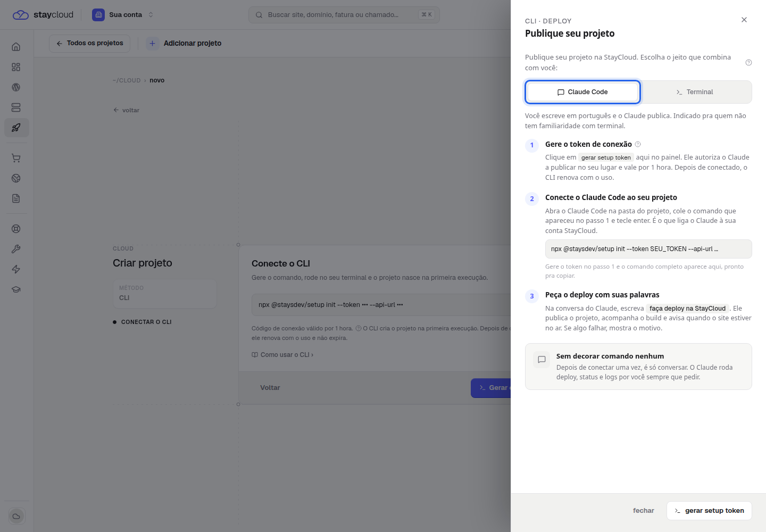Click the gerar setup token button in the panel footer
Viewport: 766px width, 532px height.
coord(709,511)
